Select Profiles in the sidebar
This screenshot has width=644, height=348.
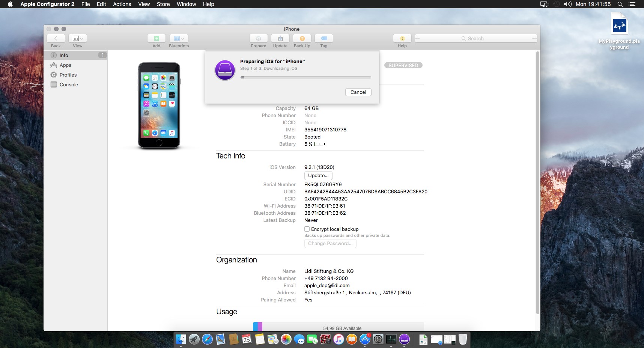coord(76,75)
